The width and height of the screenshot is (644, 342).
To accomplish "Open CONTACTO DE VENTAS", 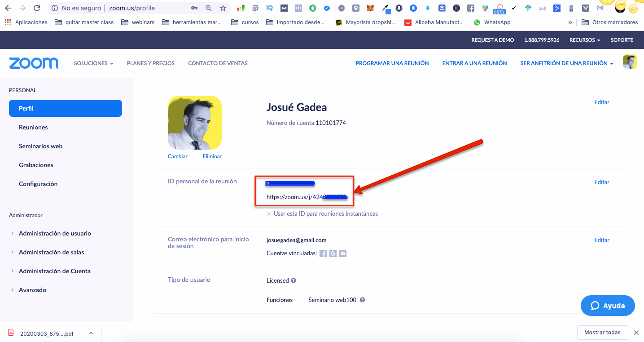I will pos(218,63).
